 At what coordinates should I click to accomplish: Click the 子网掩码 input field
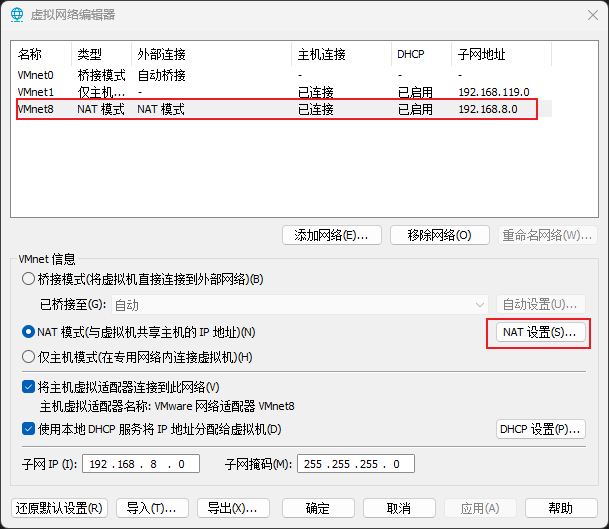tap(353, 464)
